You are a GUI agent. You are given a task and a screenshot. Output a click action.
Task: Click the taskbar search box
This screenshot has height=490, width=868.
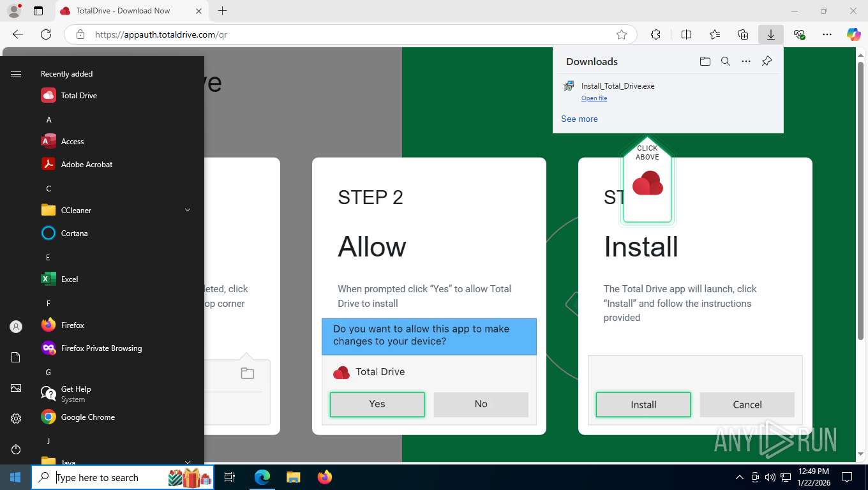pyautogui.click(x=123, y=477)
